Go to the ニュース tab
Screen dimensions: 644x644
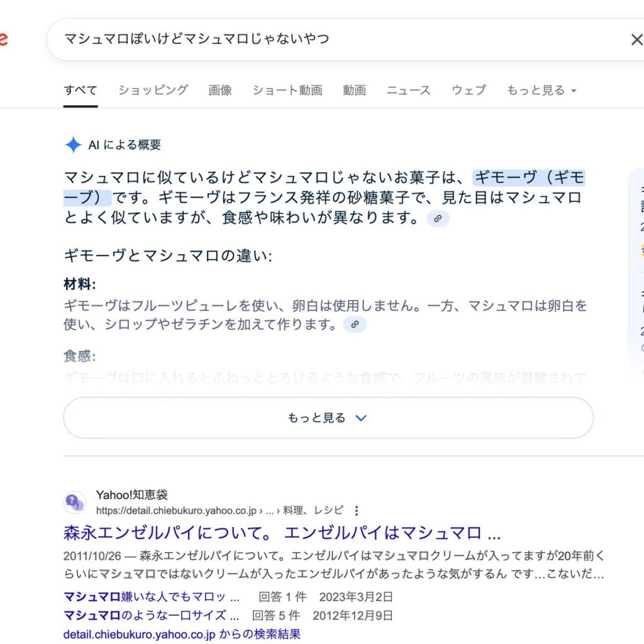tap(408, 91)
